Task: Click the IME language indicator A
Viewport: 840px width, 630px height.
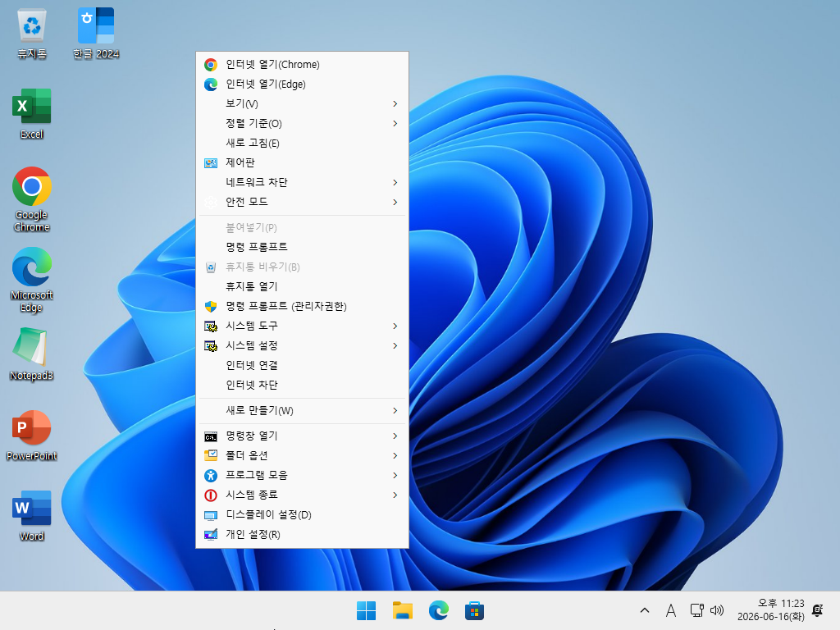Action: point(670,610)
